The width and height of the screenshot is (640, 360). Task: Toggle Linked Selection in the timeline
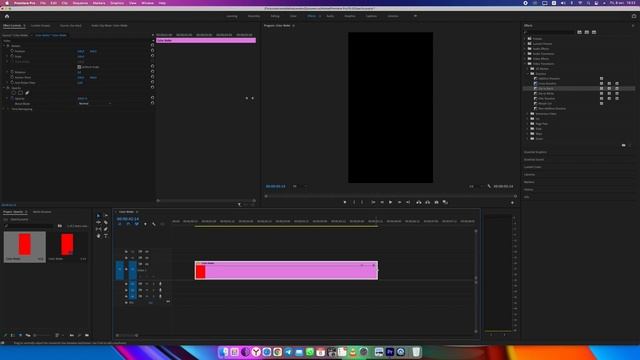tap(137, 224)
